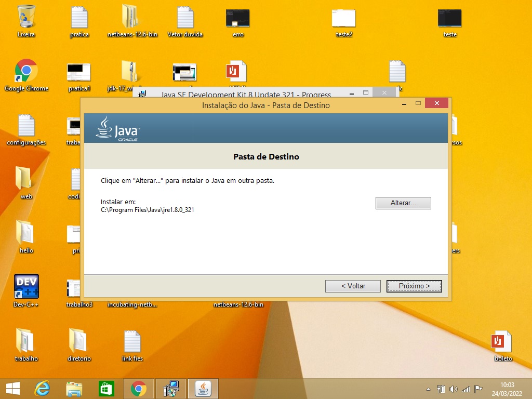Screen dimensions: 532x399
Task: Open the network signal tray icon
Action: click(x=466, y=389)
